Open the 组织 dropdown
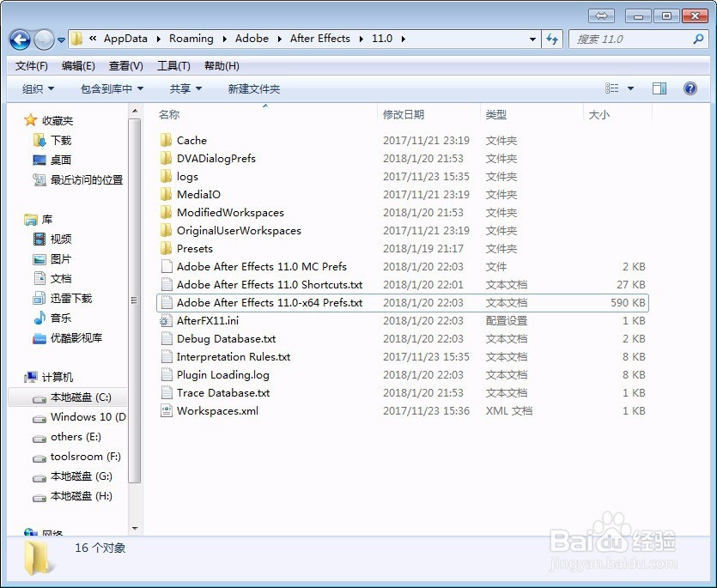Image resolution: width=717 pixels, height=588 pixels. click(x=38, y=88)
